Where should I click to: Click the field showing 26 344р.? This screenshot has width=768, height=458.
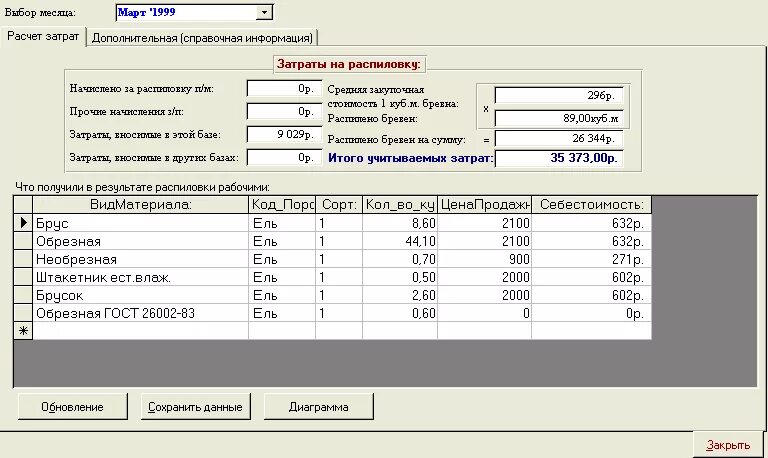click(x=558, y=139)
